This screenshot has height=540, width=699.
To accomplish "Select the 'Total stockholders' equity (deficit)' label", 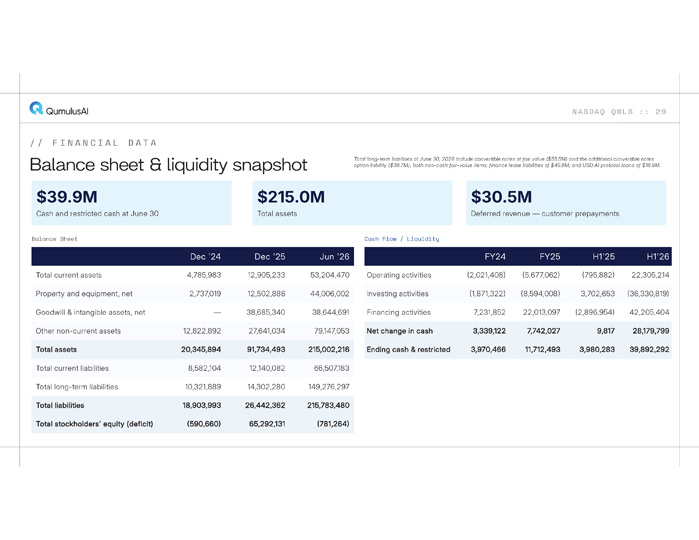I will (94, 424).
